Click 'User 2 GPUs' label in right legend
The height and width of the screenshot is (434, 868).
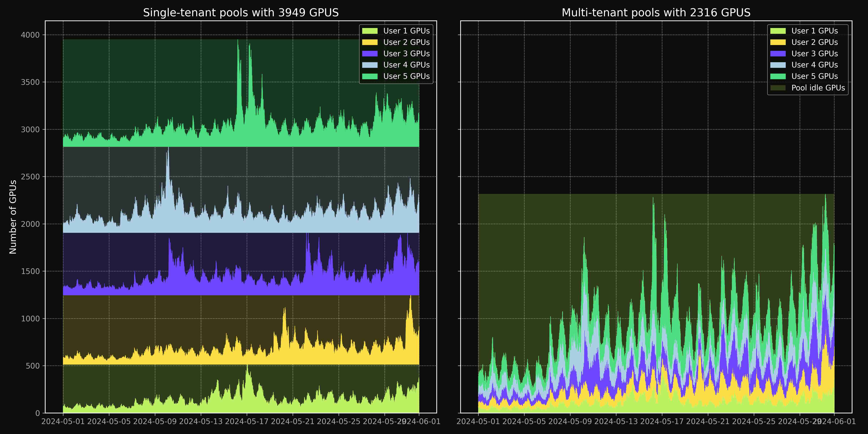click(x=815, y=42)
